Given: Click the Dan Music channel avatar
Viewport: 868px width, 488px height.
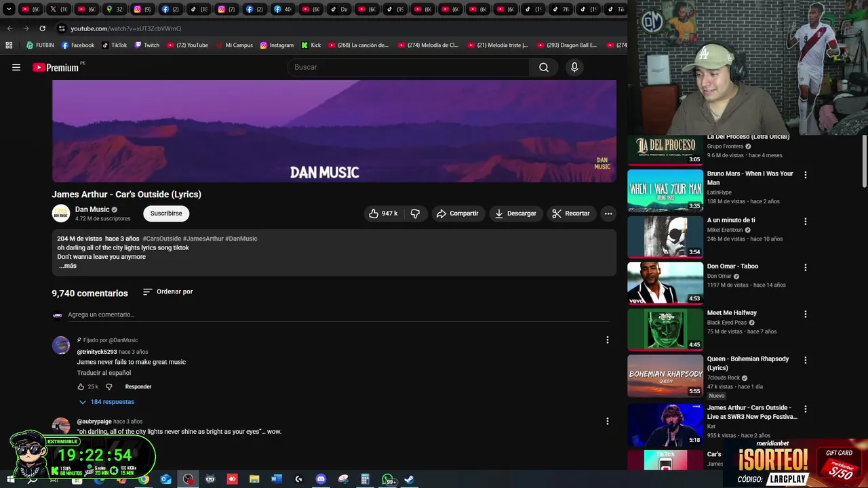Looking at the screenshot, I should tap(61, 213).
